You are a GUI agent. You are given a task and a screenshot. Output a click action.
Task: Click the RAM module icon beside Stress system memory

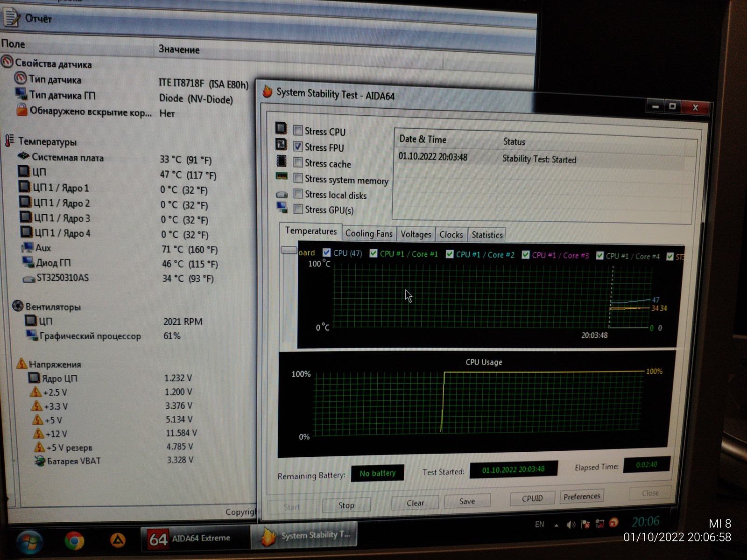[x=282, y=176]
